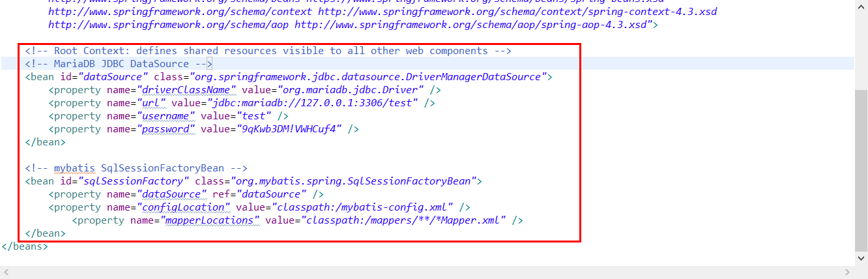Click the down arrow of the vertical scrollbar
The image size is (868, 279).
(x=861, y=258)
